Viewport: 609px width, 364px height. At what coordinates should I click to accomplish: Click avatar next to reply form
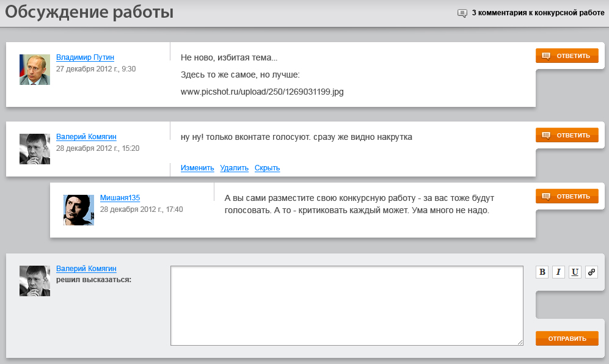[35, 281]
